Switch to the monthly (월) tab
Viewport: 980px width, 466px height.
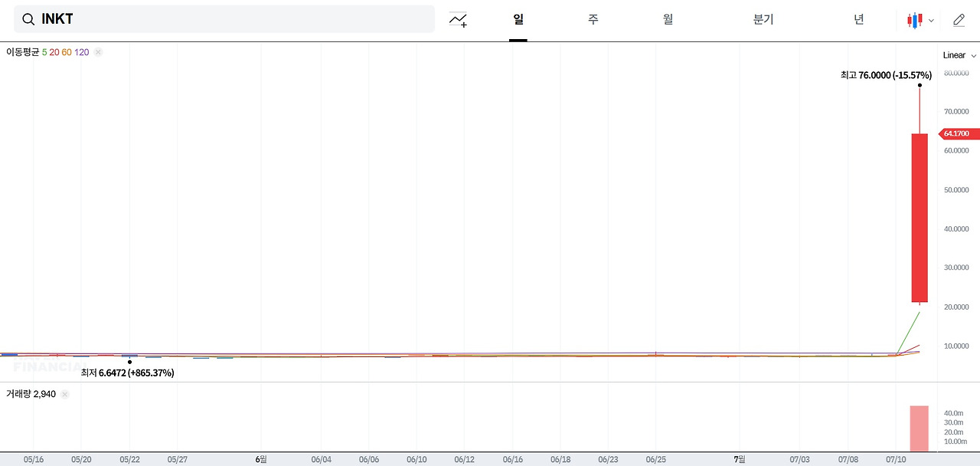pos(668,19)
